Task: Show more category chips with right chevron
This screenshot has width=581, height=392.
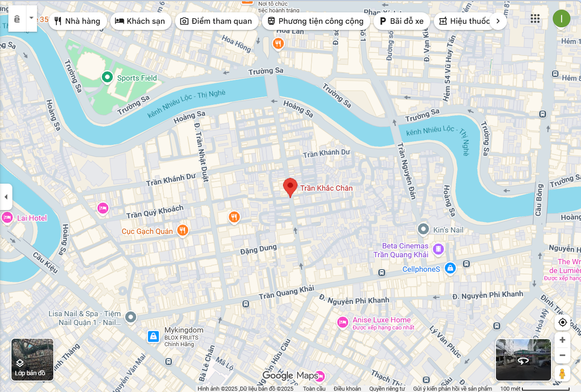Action: 498,21
